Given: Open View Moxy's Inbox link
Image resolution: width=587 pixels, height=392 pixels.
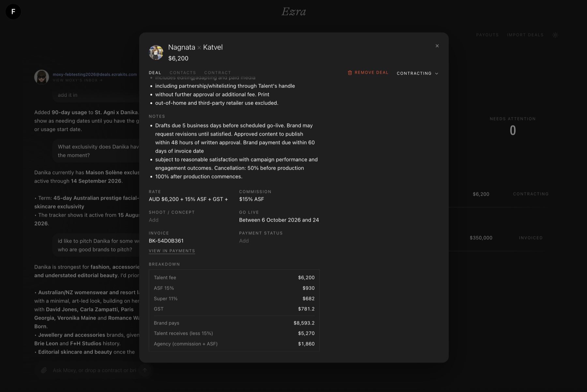Looking at the screenshot, I should tap(78, 80).
